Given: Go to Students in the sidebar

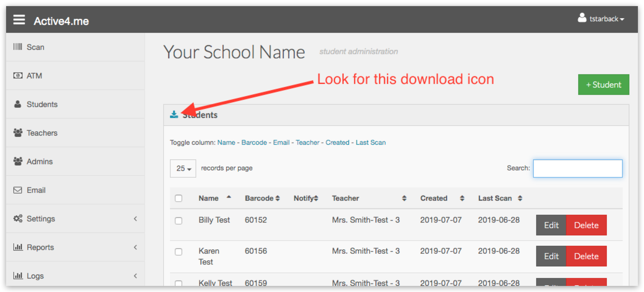Looking at the screenshot, I should (x=75, y=104).
